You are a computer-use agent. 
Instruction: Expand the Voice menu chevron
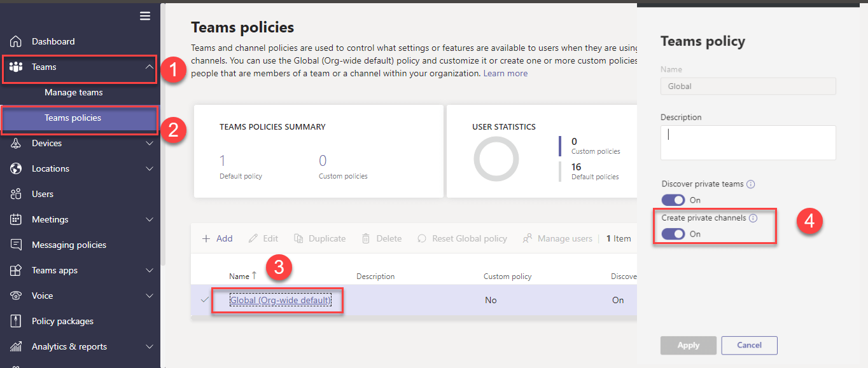149,296
